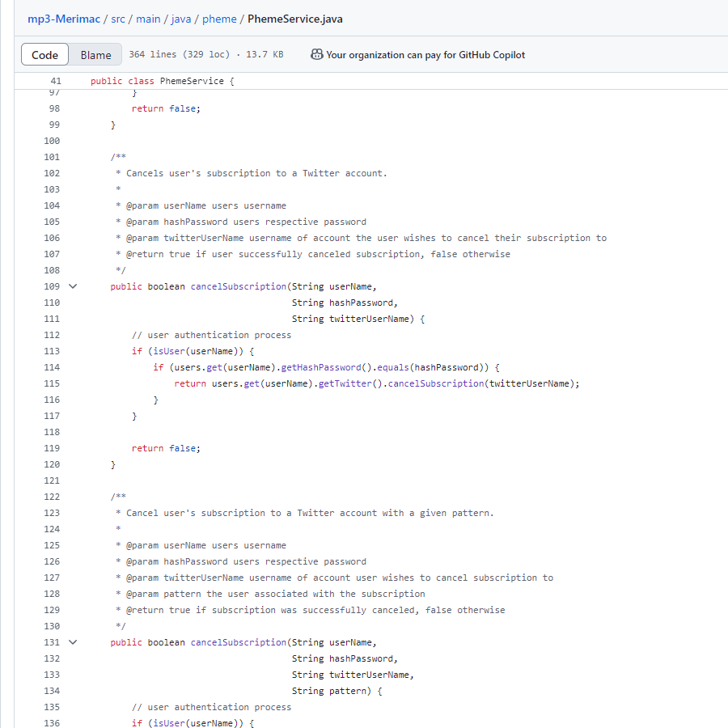Select line number 104
The width and height of the screenshot is (728, 728).
point(52,205)
